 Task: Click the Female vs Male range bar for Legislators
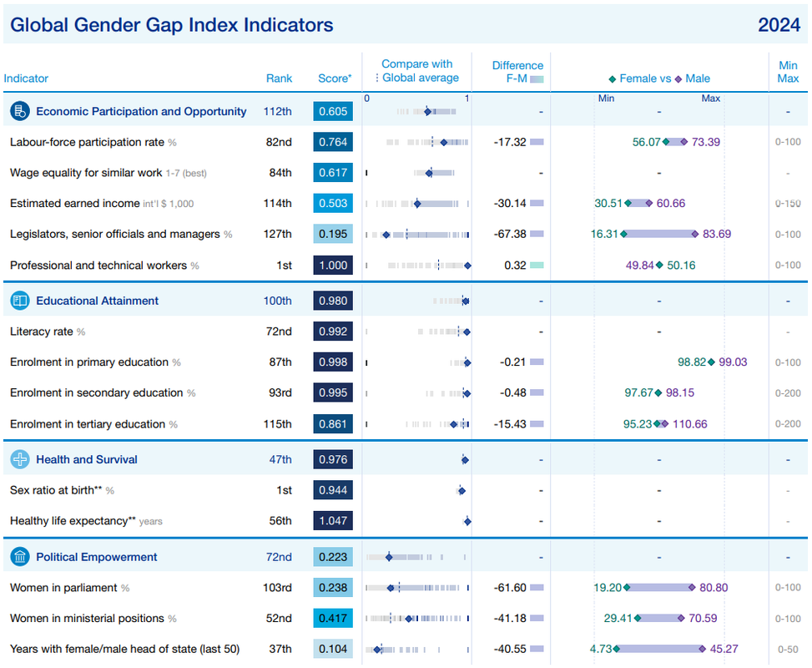pos(659,235)
